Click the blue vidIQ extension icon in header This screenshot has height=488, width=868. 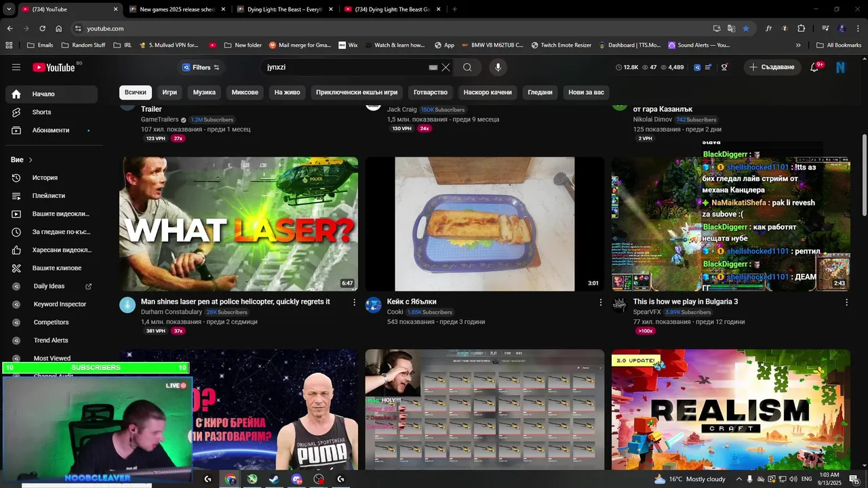point(697,67)
